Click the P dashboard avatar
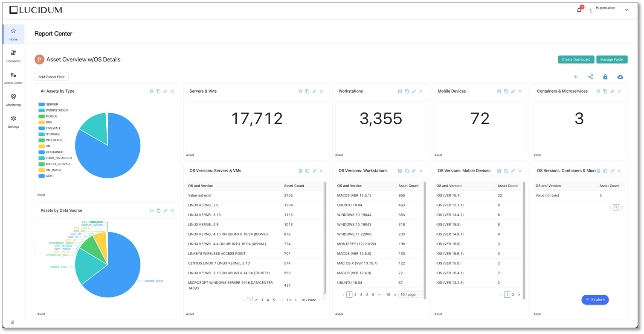Viewport: 644px width, 334px height. (x=39, y=60)
